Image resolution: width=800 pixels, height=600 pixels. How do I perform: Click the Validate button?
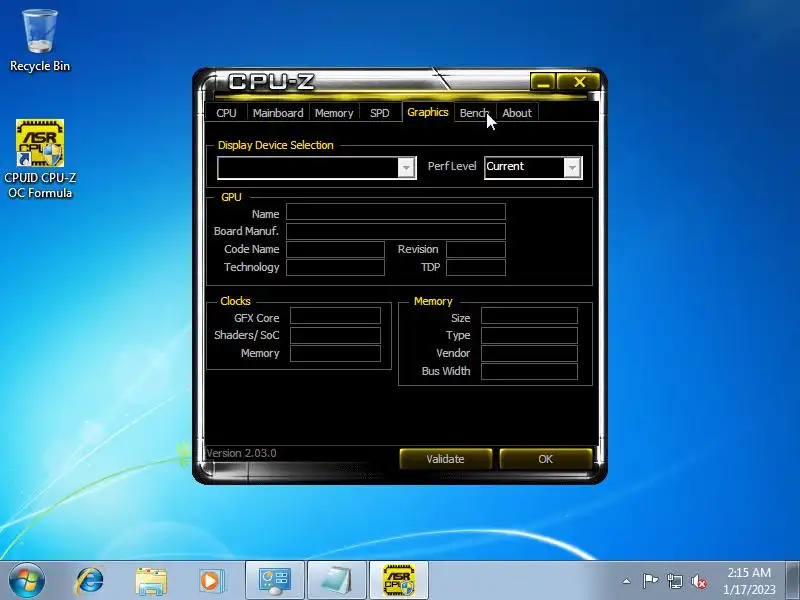445,459
